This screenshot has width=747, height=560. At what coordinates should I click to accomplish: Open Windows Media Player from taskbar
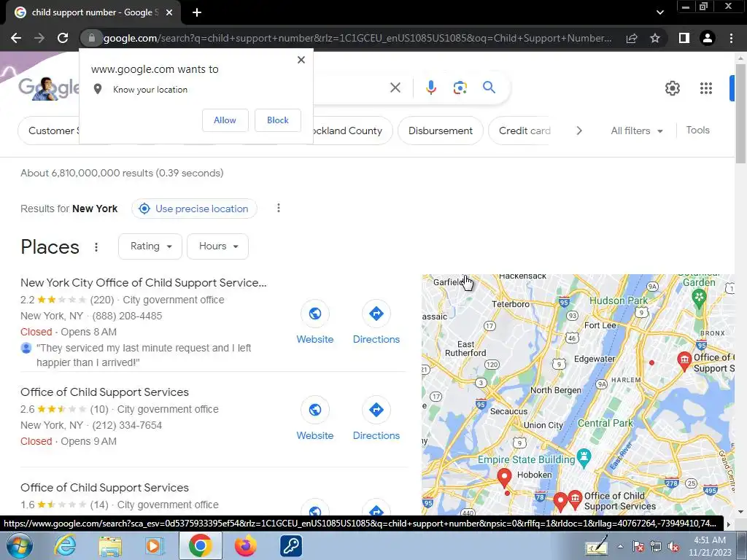[155, 546]
